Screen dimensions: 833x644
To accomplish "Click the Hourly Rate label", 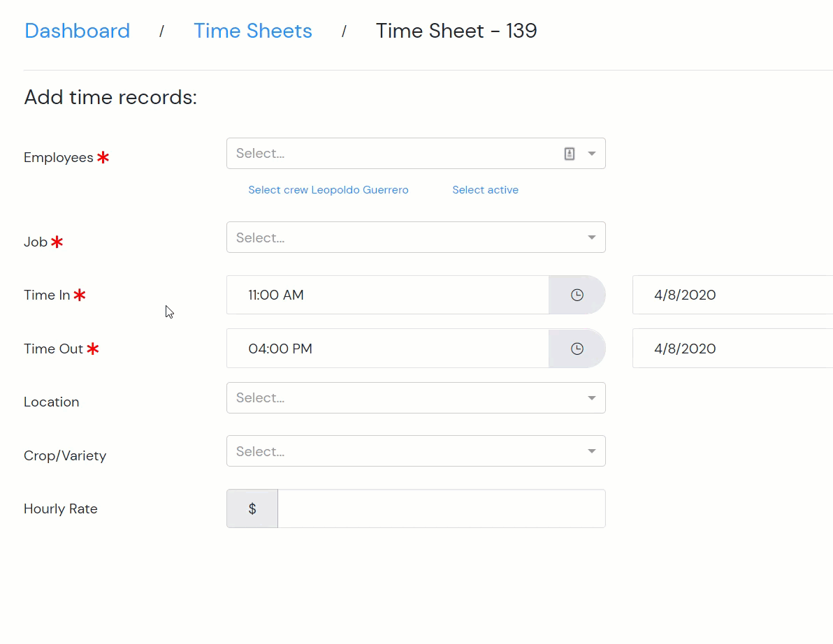I will tap(61, 508).
